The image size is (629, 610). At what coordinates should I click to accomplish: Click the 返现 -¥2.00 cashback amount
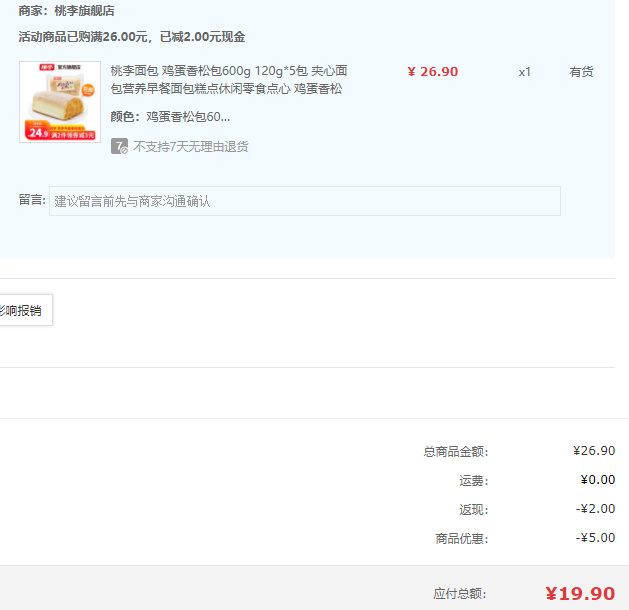pos(595,509)
